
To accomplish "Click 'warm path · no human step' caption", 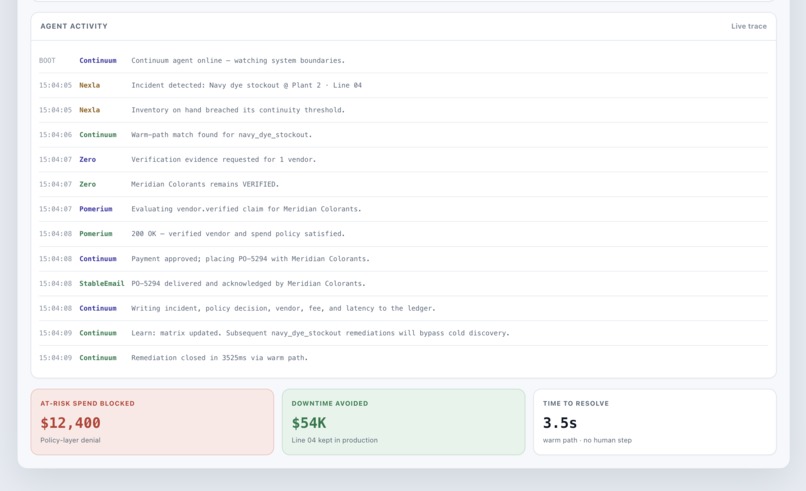I will click(587, 440).
